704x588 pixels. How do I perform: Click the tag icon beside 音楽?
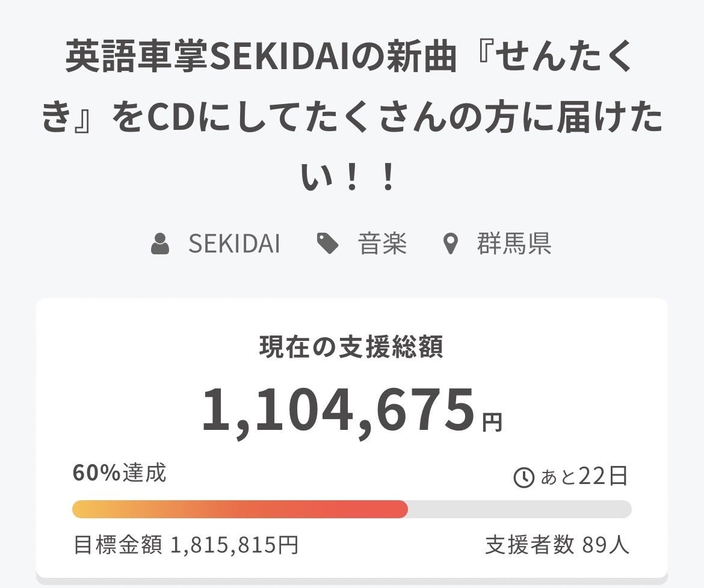327,245
